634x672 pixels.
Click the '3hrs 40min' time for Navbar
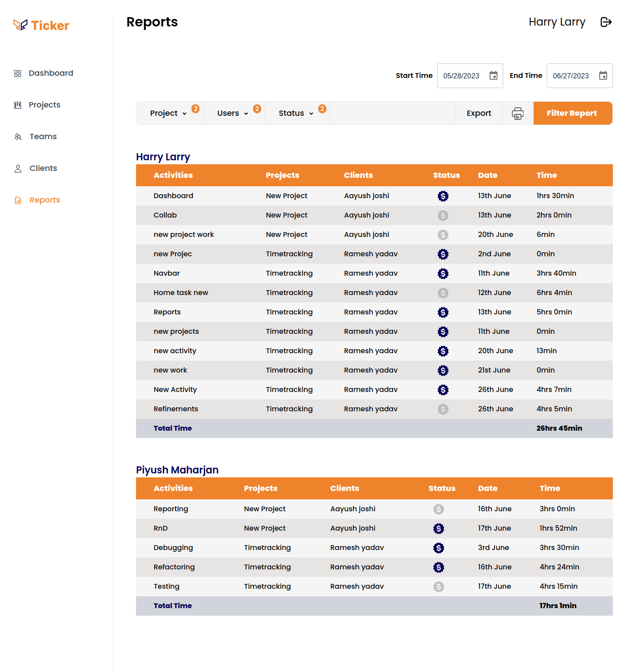[556, 273]
